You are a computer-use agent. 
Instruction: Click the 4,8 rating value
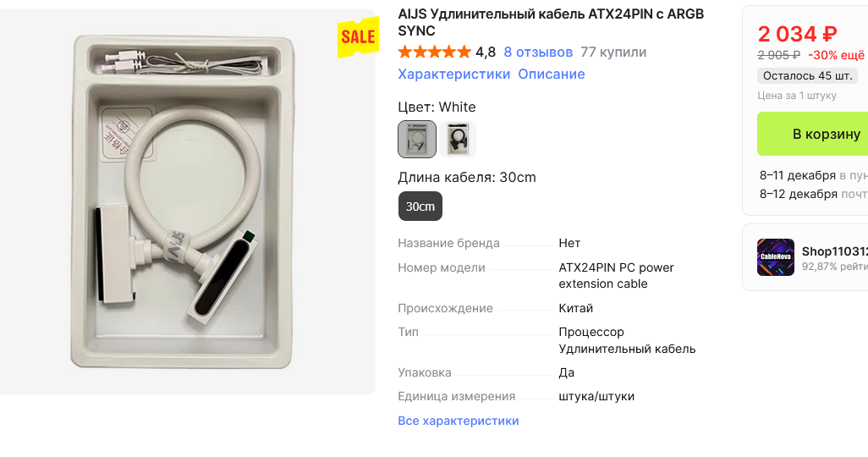coord(486,52)
